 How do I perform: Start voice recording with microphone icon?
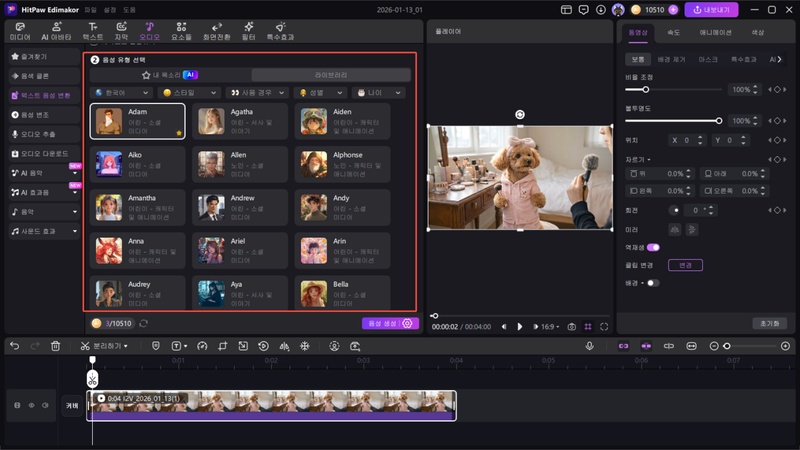589,346
